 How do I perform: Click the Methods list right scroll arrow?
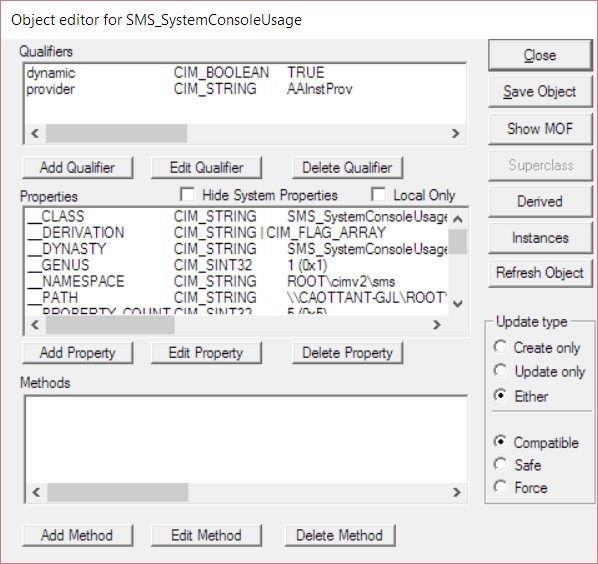tap(457, 492)
